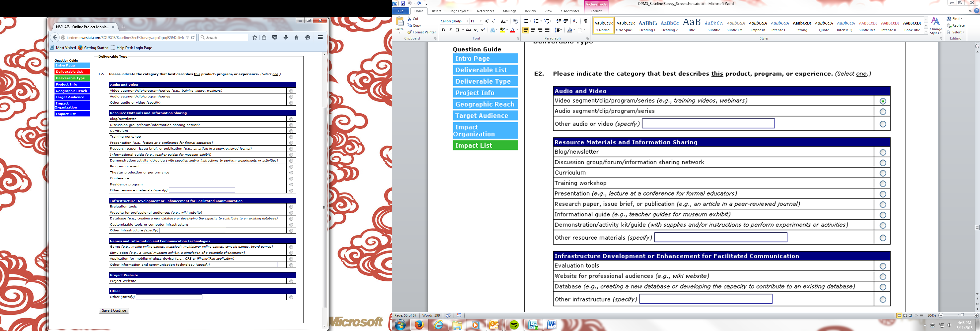Click the Word zoom slider
This screenshot has height=331, width=980.
click(x=962, y=315)
